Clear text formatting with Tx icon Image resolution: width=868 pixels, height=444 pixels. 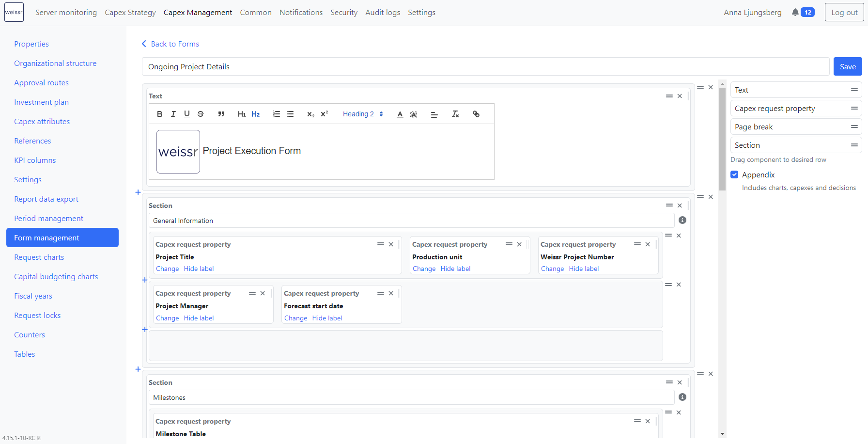click(455, 114)
